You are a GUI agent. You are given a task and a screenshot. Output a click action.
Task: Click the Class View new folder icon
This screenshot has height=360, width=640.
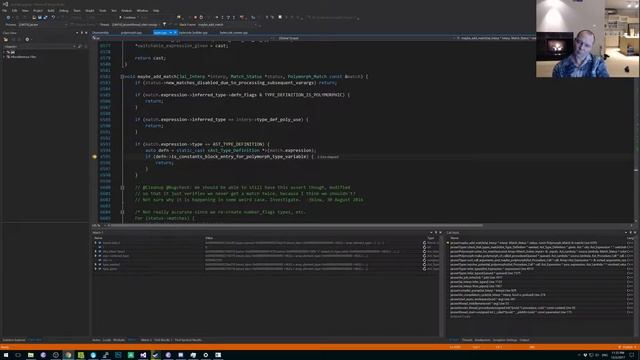click(x=6, y=40)
